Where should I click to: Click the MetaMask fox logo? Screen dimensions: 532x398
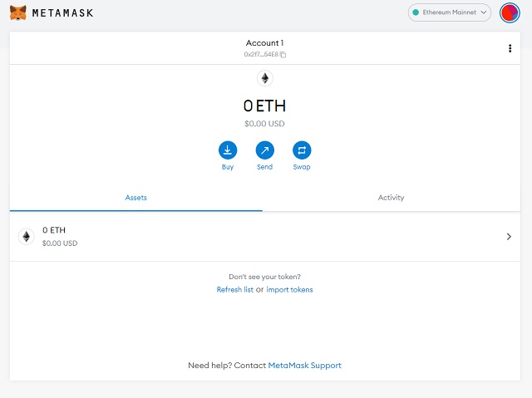[x=18, y=13]
